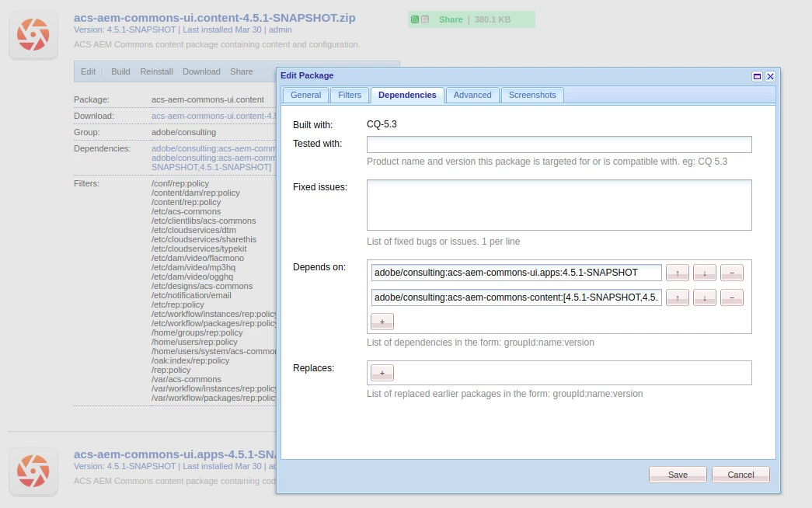Viewport: 812px width, 508px height.
Task: Select filter /etc/notification/email
Action: (x=191, y=295)
